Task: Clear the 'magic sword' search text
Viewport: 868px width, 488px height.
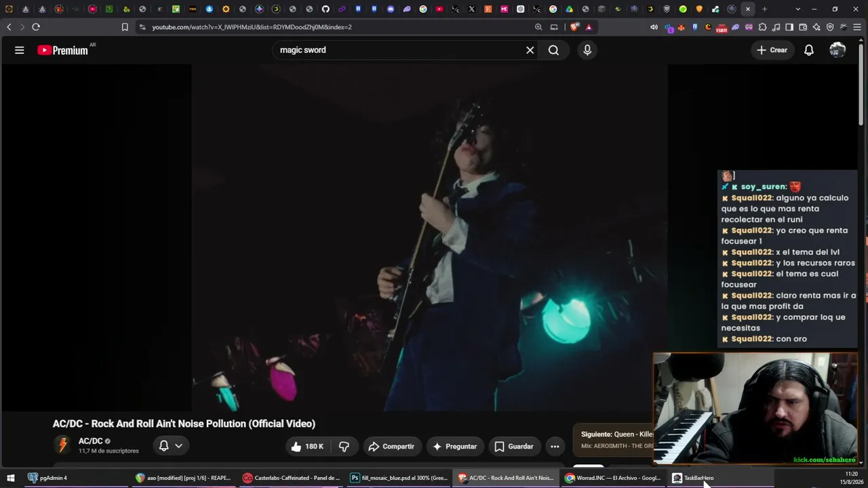Action: [x=530, y=50]
